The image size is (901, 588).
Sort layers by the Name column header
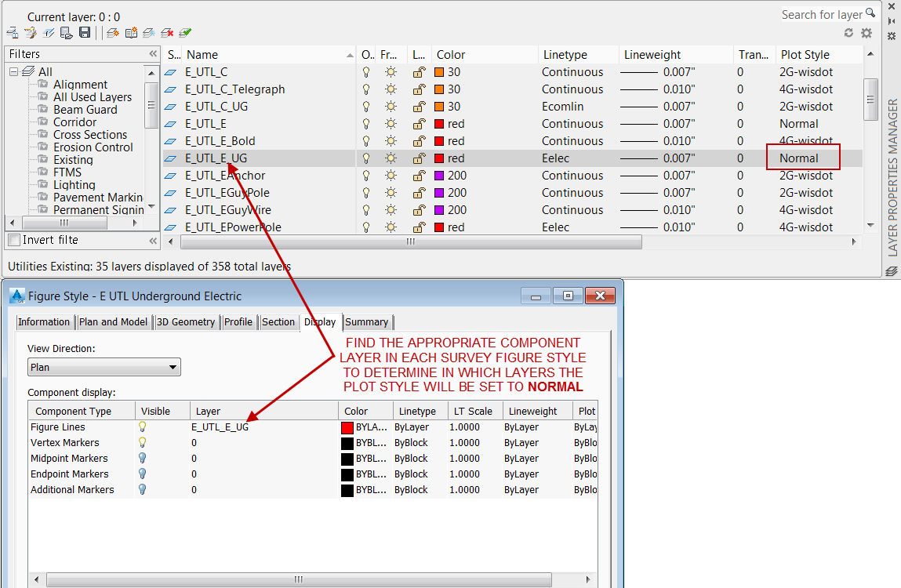pos(202,55)
